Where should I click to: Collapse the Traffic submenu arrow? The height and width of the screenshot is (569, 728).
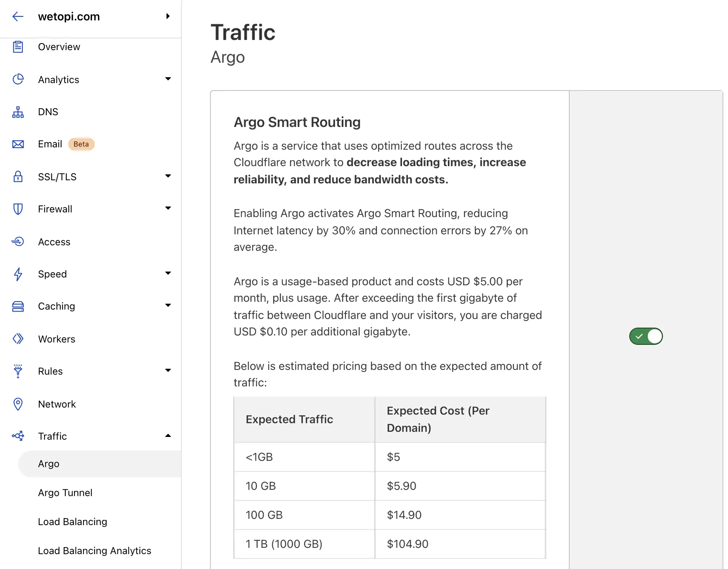[168, 435]
